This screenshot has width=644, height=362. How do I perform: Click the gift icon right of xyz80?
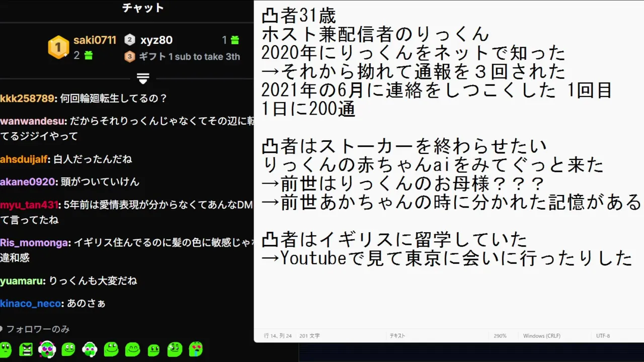(x=234, y=40)
